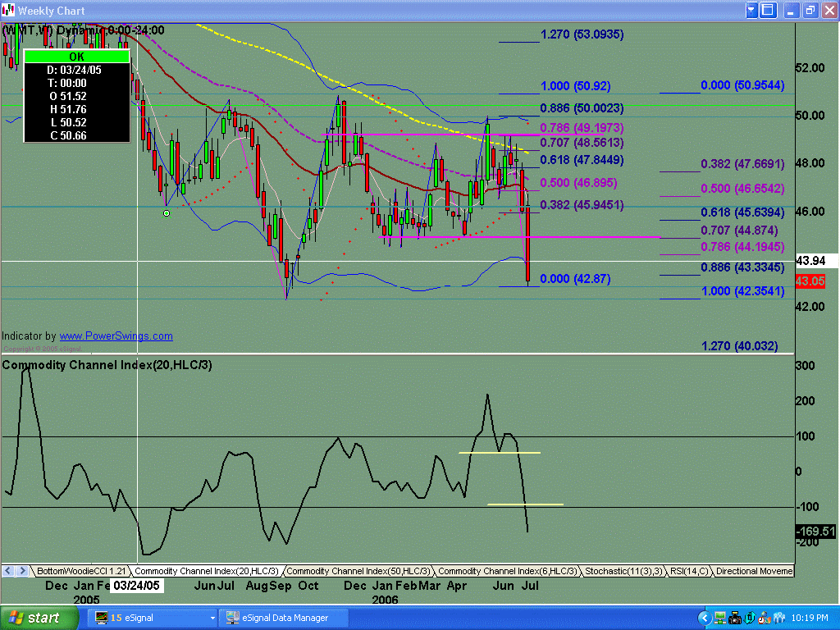Image resolution: width=840 pixels, height=630 pixels.
Task: Click the 1.270 (53.0935) Fibonacci label
Action: click(582, 34)
